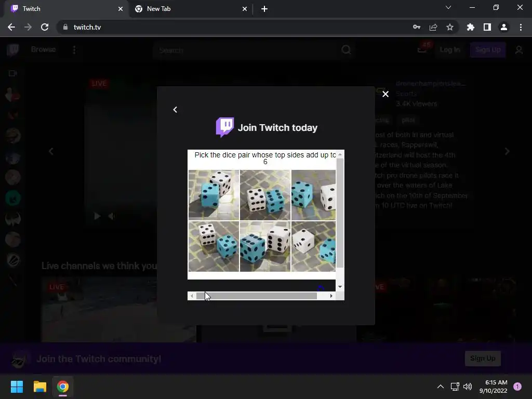Viewport: 532px width, 399px height.
Task: Open the saved passwords key icon
Action: pos(417,27)
